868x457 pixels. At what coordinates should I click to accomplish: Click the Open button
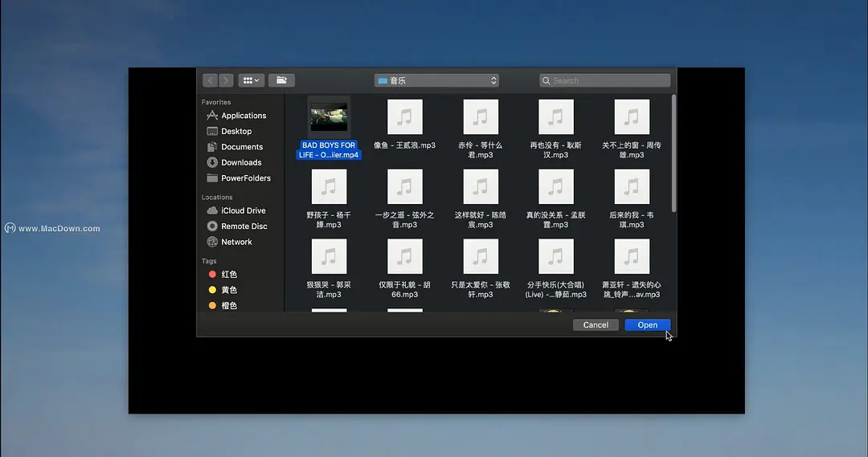[x=647, y=324]
